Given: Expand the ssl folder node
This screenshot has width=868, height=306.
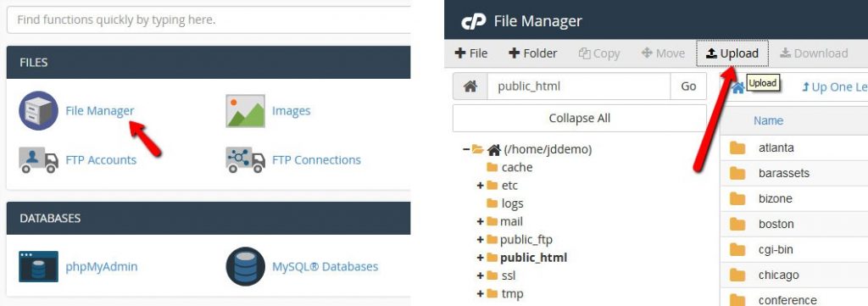Looking at the screenshot, I should 481,275.
